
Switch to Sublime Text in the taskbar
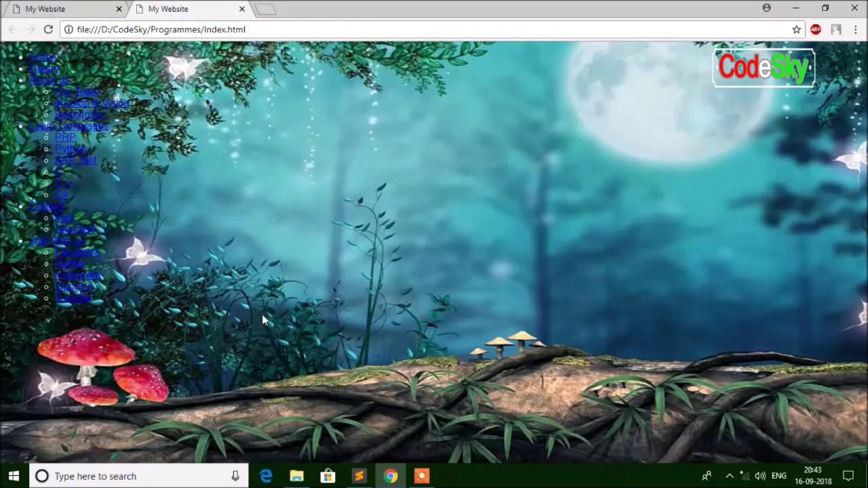359,476
